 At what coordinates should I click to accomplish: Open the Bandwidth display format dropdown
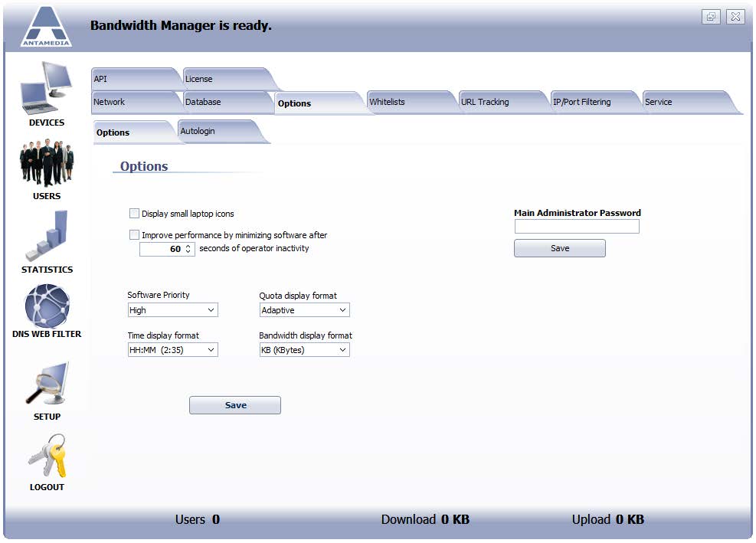(304, 350)
